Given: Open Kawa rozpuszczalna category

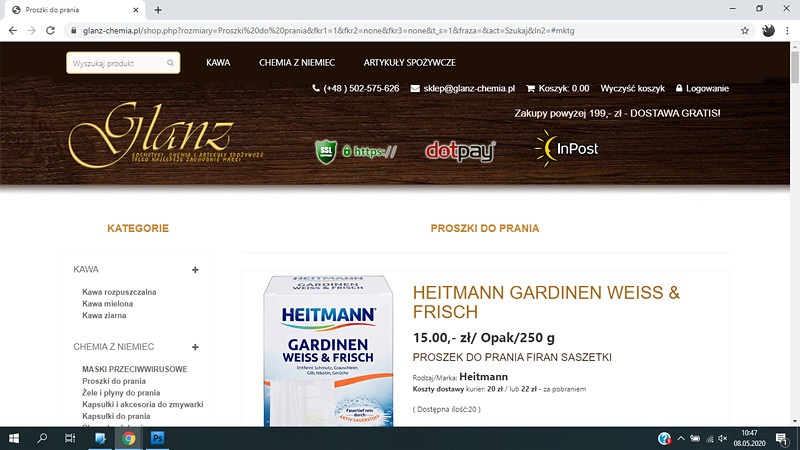Looking at the screenshot, I should point(119,292).
